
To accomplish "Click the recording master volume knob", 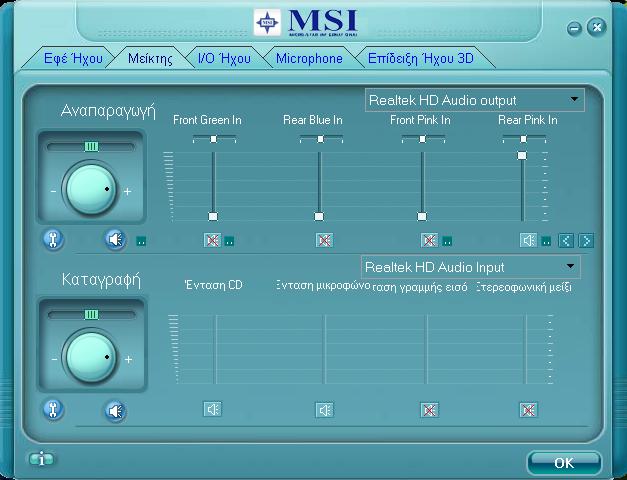I will pyautogui.click(x=91, y=357).
